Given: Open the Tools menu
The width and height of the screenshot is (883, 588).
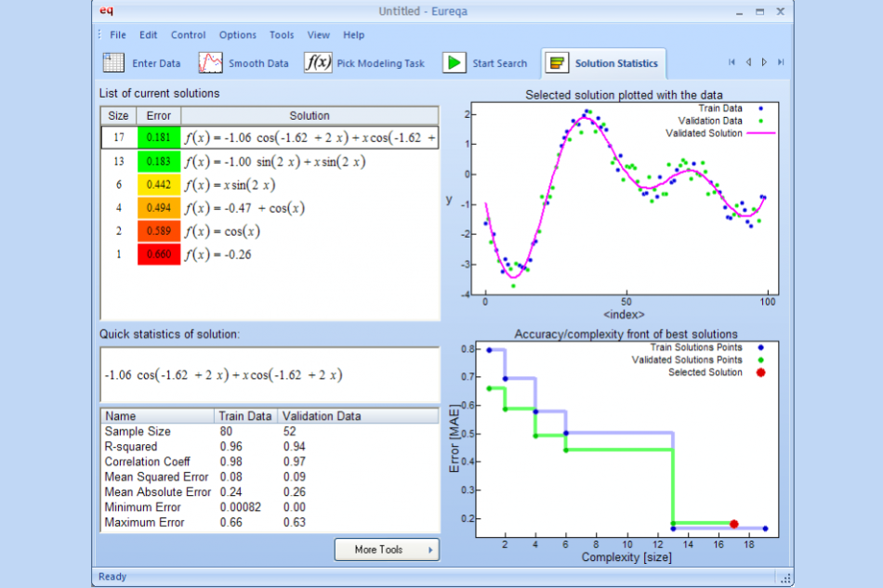Looking at the screenshot, I should pyautogui.click(x=282, y=35).
